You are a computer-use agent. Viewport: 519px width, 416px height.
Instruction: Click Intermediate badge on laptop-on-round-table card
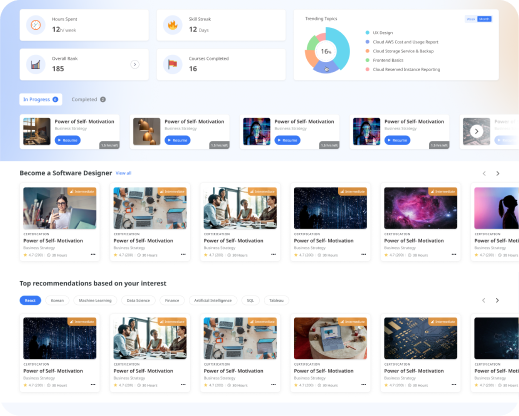tap(353, 322)
